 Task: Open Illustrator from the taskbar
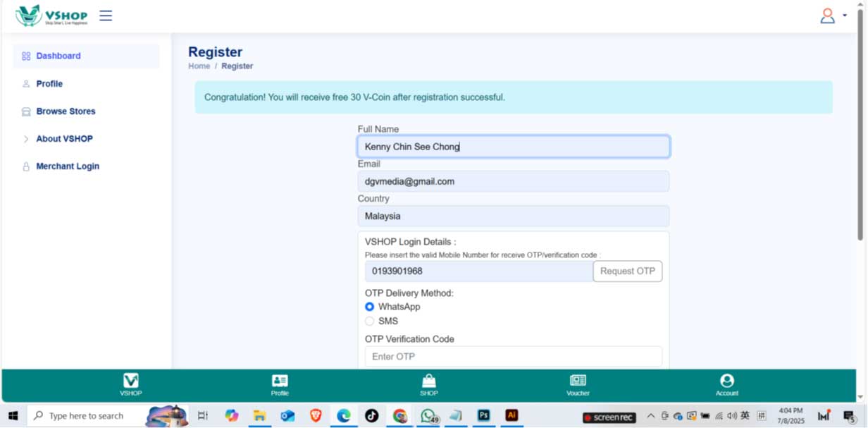pos(512,415)
